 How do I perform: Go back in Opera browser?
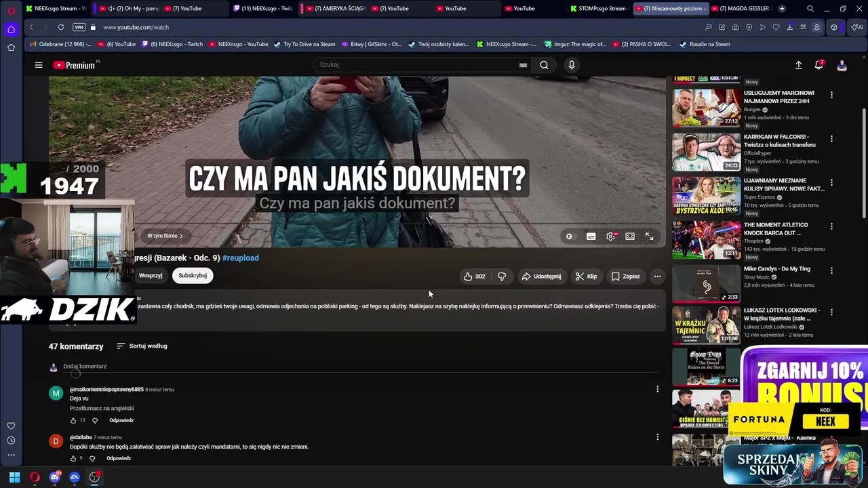[31, 27]
